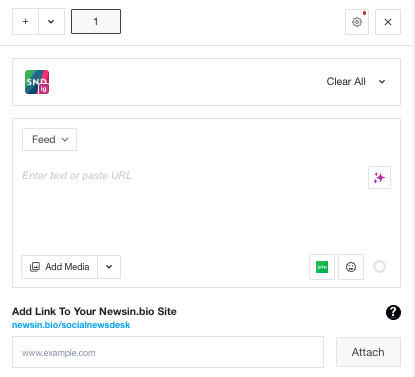Viewport: 415px width, 377px height.
Task: Open the Feed post type dropdown
Action: (49, 139)
